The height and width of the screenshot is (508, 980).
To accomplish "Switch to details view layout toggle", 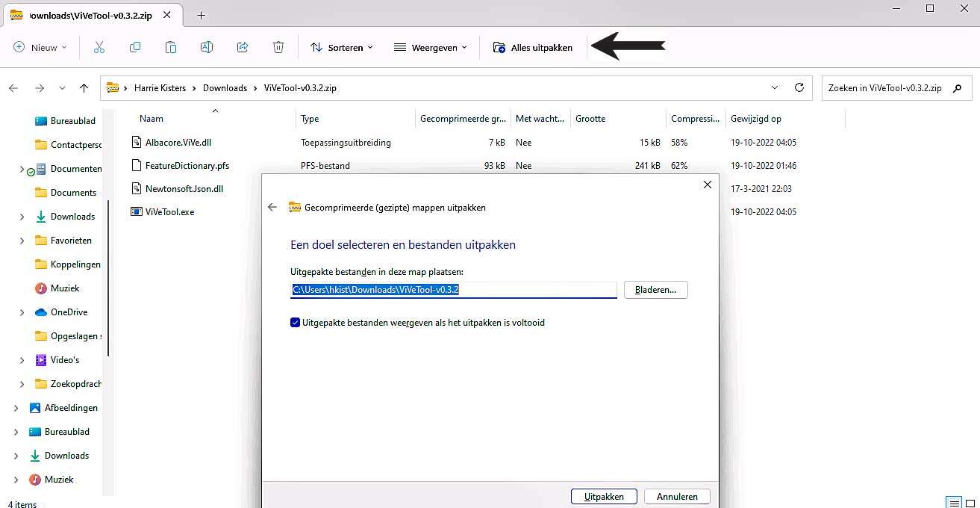I will pyautogui.click(x=953, y=502).
